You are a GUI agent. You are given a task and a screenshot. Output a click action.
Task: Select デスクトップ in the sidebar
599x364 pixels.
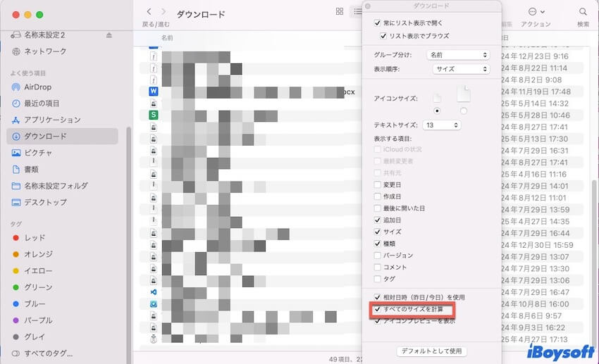click(45, 202)
